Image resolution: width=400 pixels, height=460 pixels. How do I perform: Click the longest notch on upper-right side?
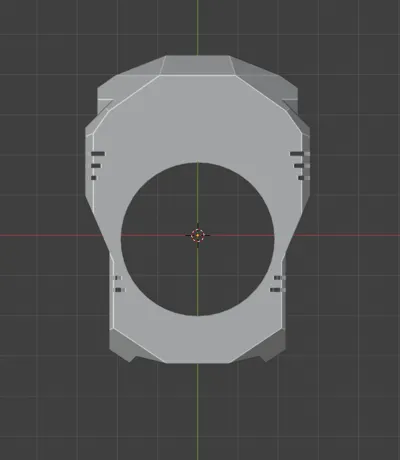300,154
